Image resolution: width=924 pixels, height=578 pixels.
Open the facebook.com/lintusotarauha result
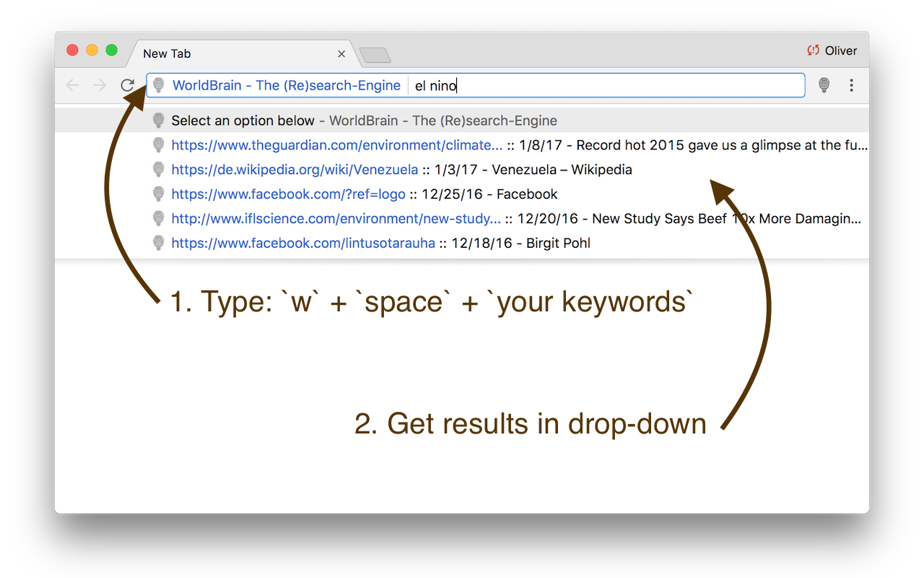[x=462, y=243]
